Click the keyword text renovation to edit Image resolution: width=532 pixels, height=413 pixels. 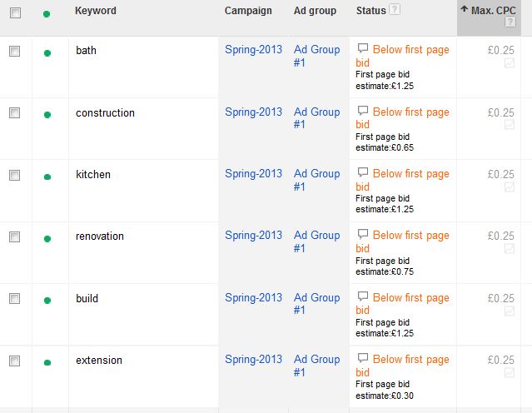tap(100, 236)
